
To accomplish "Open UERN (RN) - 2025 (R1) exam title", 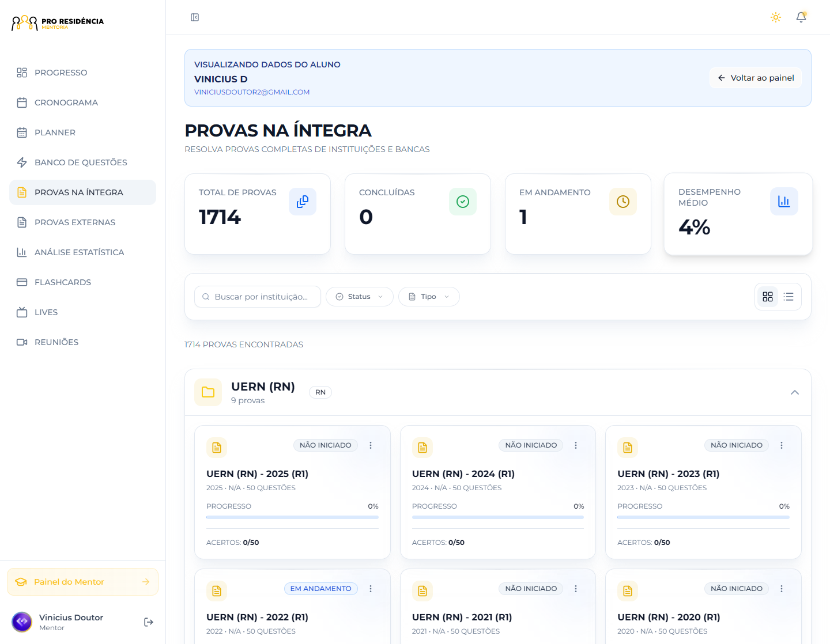I will click(x=257, y=474).
